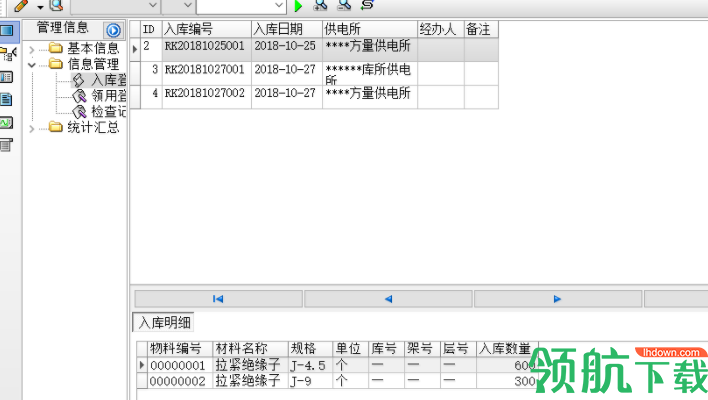Sort by the 入库编号 column header

[x=207, y=29]
